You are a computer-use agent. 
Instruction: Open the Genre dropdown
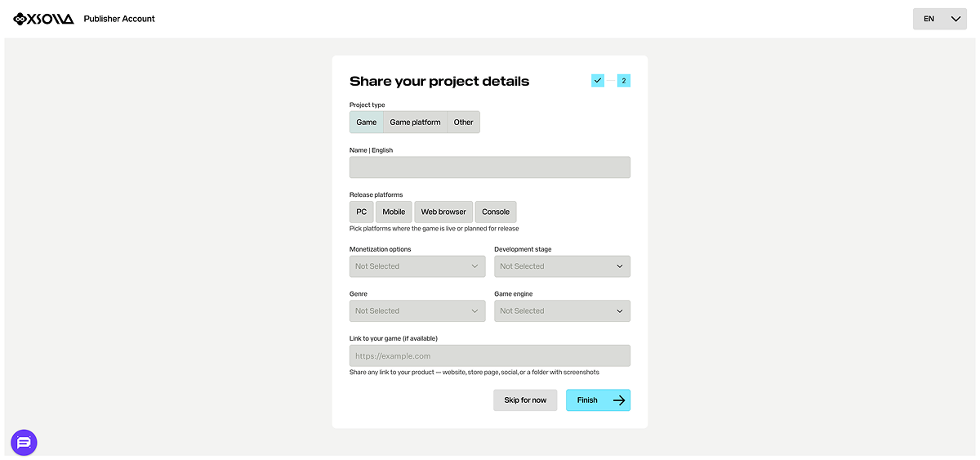coord(417,311)
